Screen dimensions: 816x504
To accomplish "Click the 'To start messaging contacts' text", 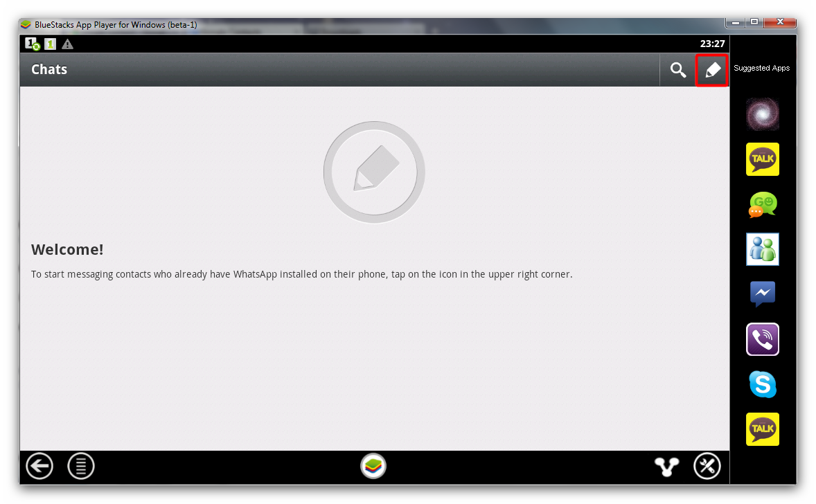I will point(301,275).
